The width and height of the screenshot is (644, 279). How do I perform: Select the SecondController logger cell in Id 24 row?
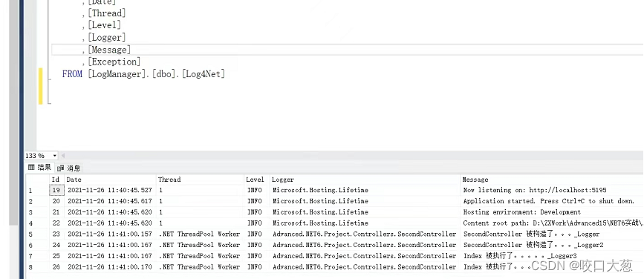pos(365,245)
